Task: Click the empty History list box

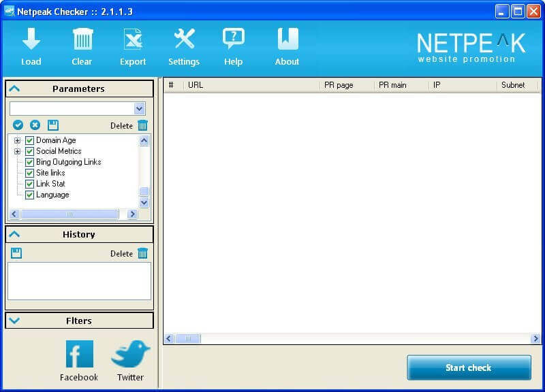Action: 79,281
